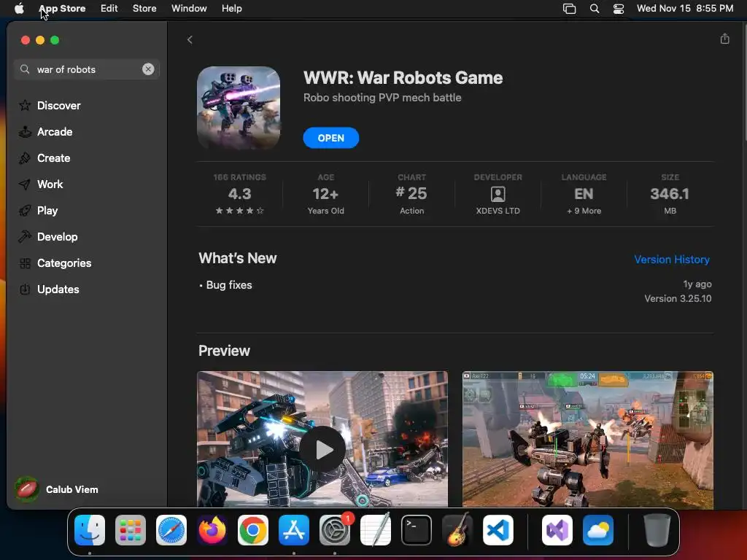Open the Discover section star icon
This screenshot has height=560, width=747.
point(25,105)
